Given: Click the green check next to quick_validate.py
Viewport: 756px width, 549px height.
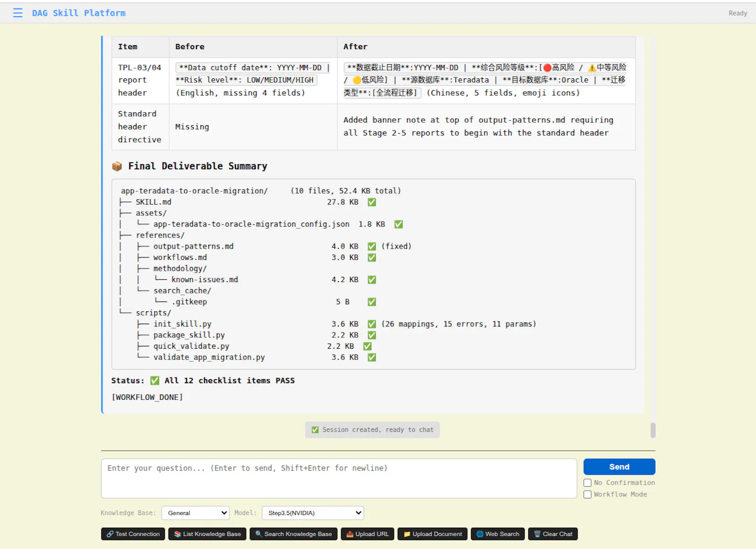Looking at the screenshot, I should [x=368, y=346].
